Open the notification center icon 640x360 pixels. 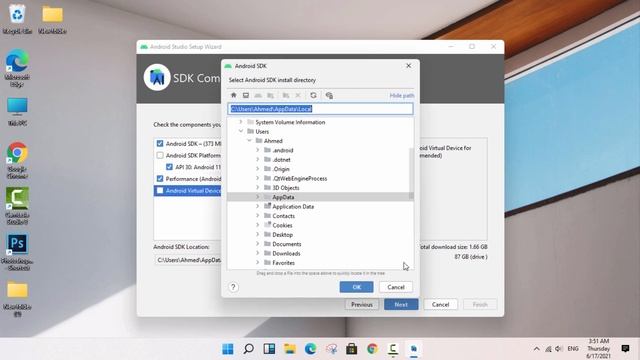tap(625, 349)
